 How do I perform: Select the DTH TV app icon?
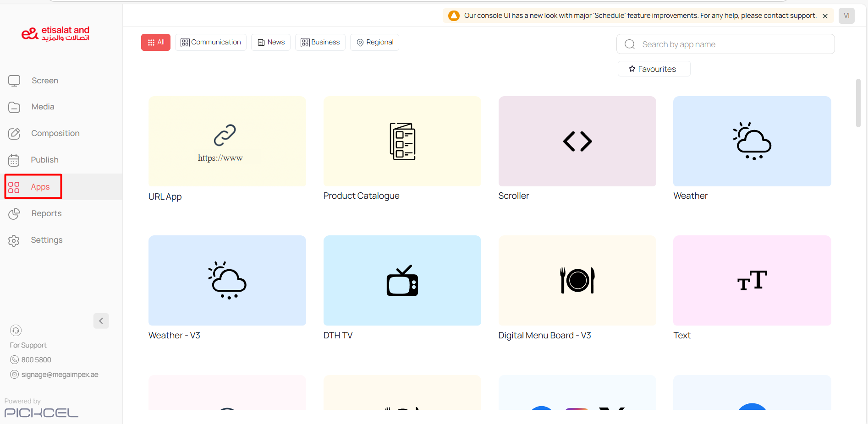pyautogui.click(x=402, y=280)
